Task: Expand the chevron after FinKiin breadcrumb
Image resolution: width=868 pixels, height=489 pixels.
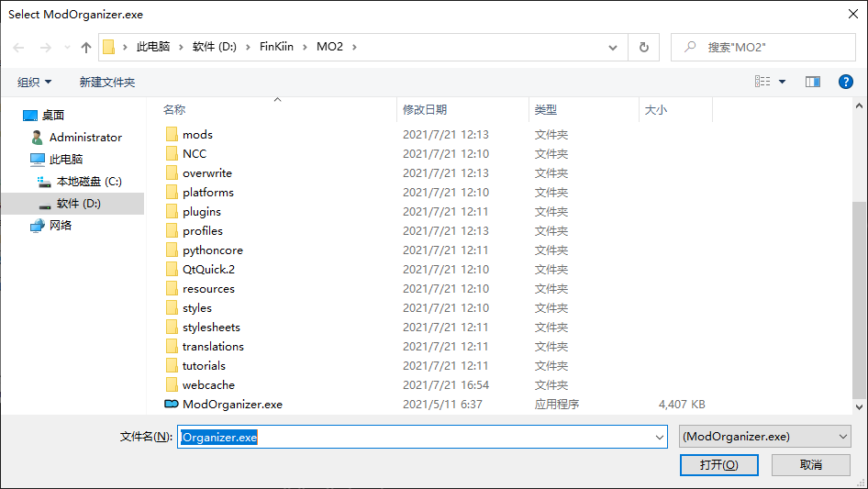Action: [x=305, y=47]
